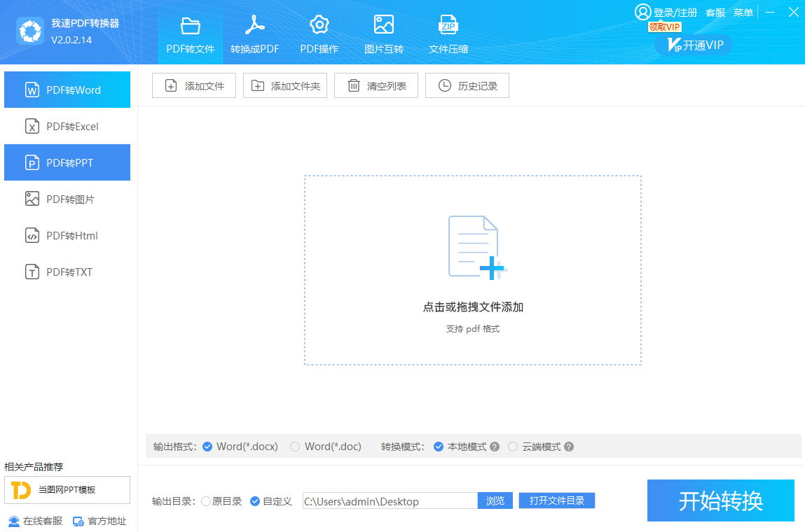The width and height of the screenshot is (805, 532).
Task: Click 清空列表 to clear the list
Action: coord(376,86)
